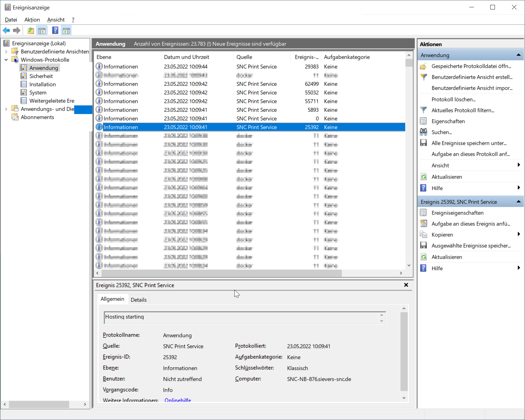This screenshot has height=420, width=525.
Task: Switch to the Details tab
Action: point(139,300)
